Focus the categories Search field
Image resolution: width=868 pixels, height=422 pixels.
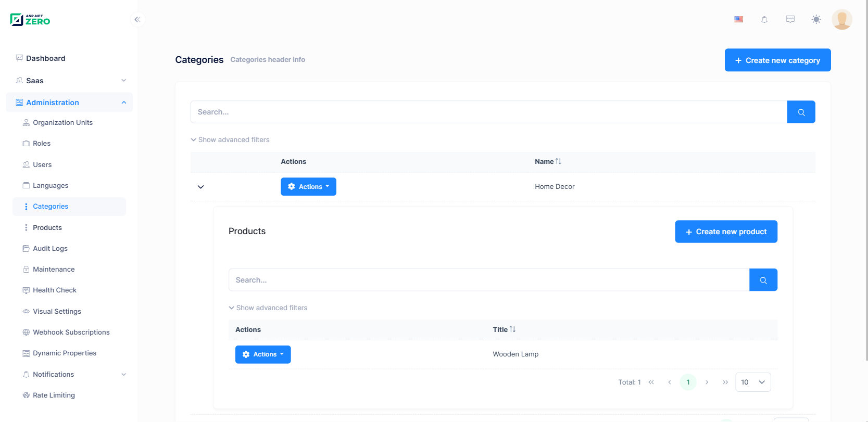click(x=489, y=112)
